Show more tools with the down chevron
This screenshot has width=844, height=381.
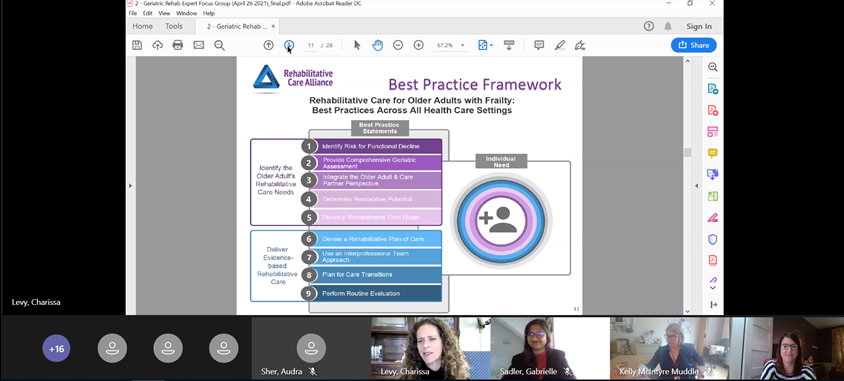pos(713,288)
